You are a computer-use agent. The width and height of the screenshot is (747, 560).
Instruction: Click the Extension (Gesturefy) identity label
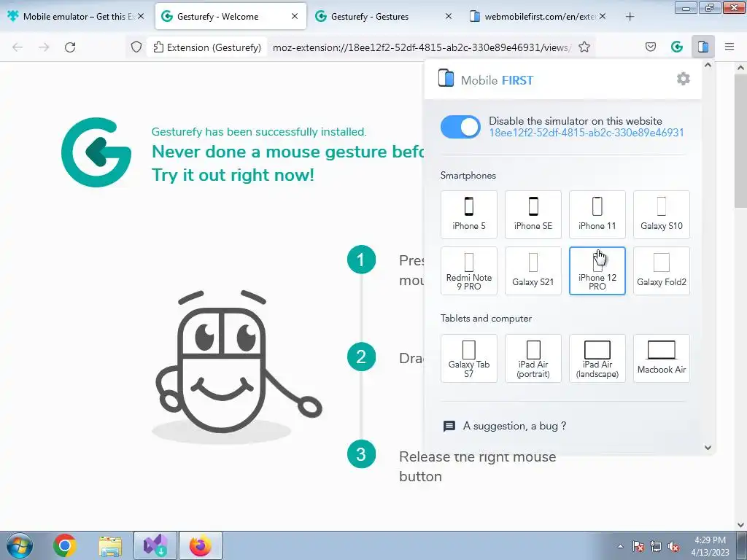pos(206,47)
